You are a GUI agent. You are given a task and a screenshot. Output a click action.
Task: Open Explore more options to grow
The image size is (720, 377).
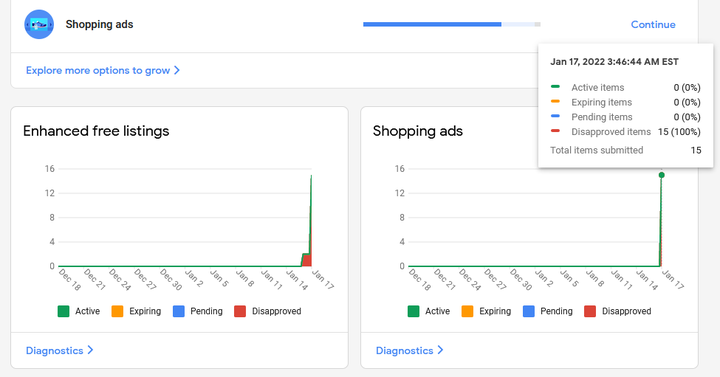(x=98, y=70)
